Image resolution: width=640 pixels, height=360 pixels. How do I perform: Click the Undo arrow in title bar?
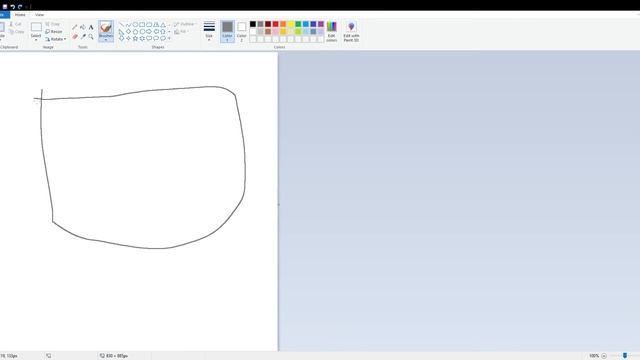coord(13,7)
